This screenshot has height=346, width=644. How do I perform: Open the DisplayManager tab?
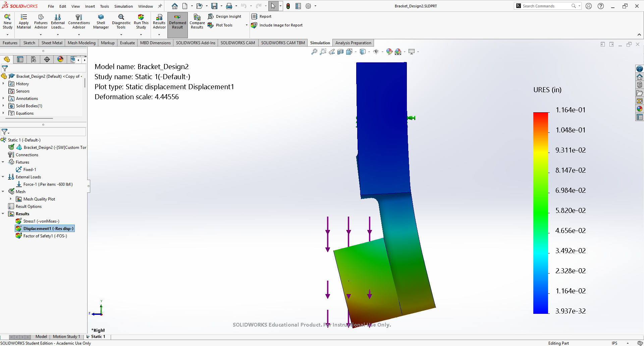60,59
